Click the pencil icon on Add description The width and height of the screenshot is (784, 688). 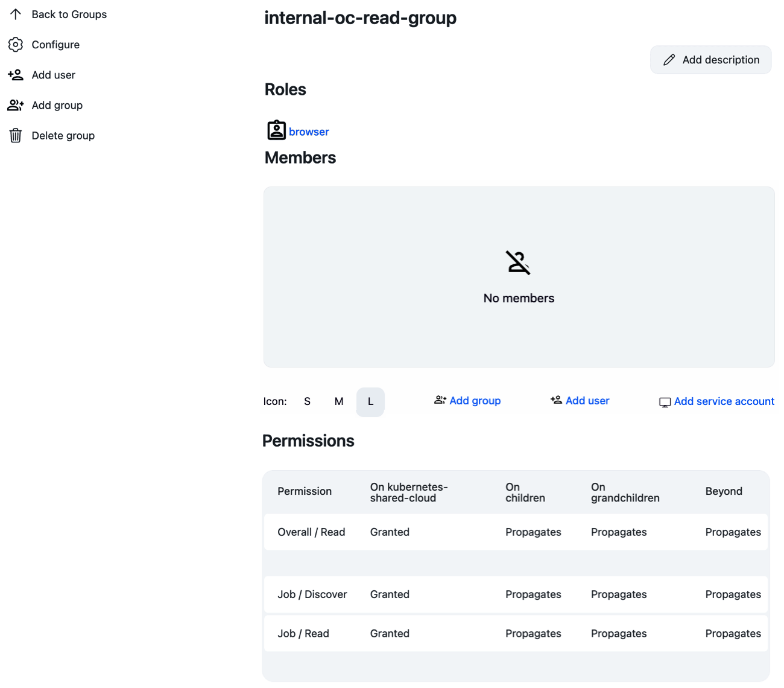[x=669, y=60]
